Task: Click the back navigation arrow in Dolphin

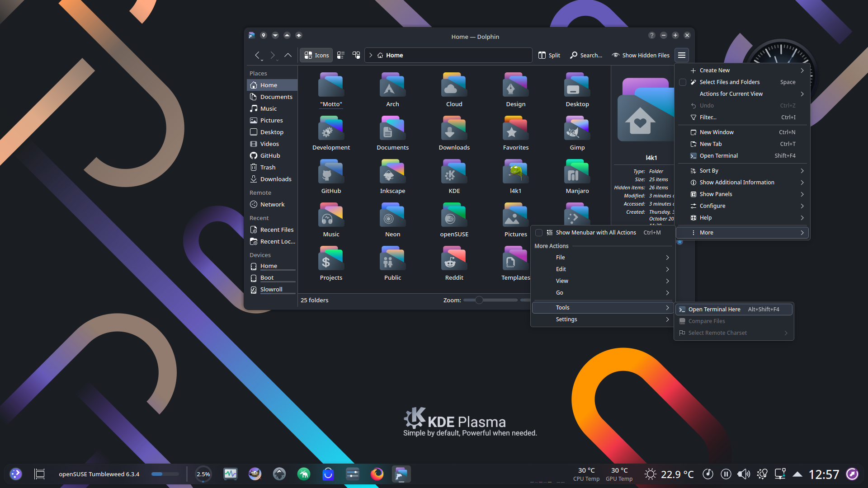Action: 257,55
